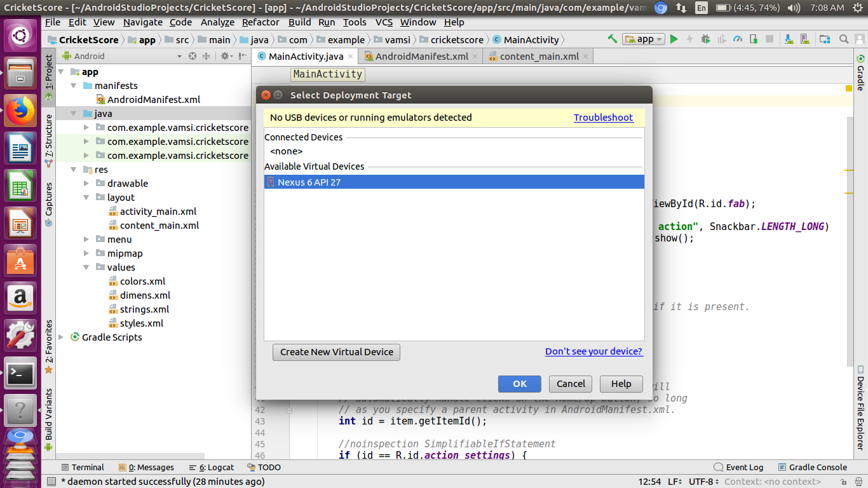Collapse the layout folder node

pos(86,198)
